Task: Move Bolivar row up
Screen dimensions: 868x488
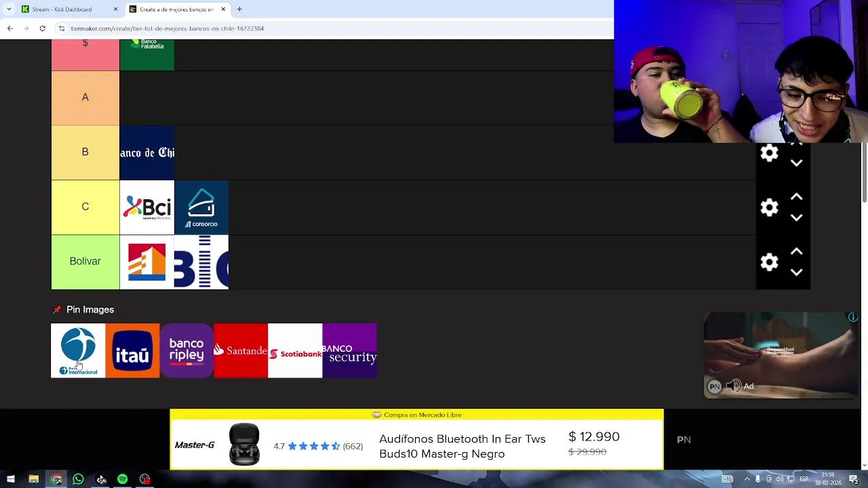Action: [797, 251]
